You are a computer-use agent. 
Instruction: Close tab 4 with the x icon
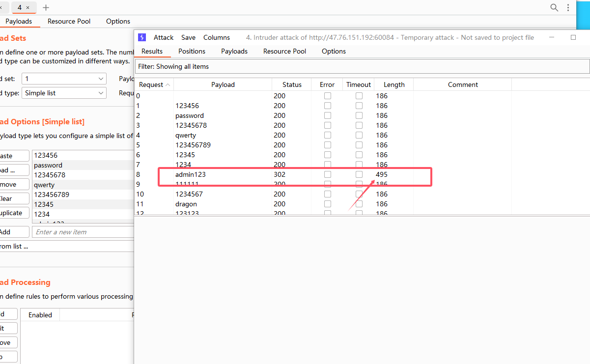coord(28,7)
